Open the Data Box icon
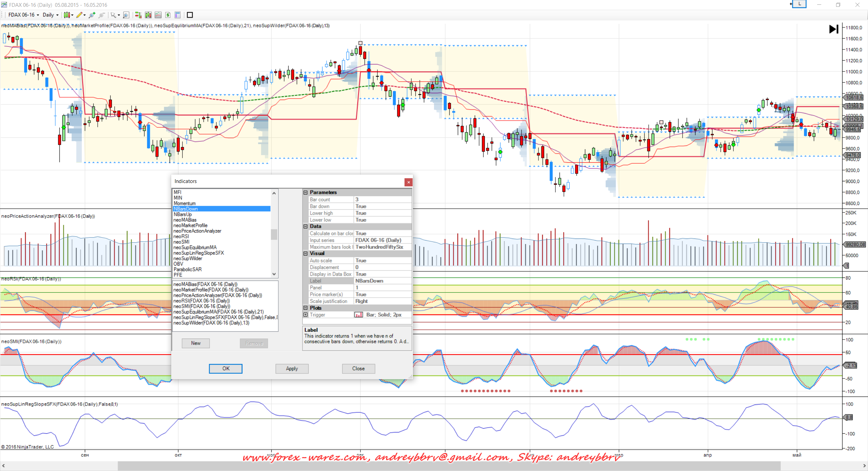This screenshot has width=868, height=471. pos(177,15)
